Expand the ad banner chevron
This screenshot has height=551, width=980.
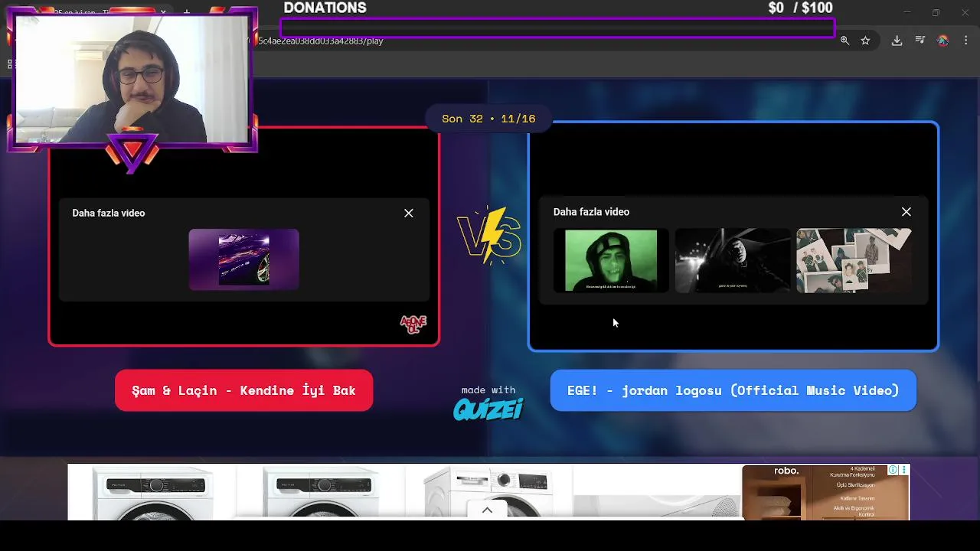487,510
